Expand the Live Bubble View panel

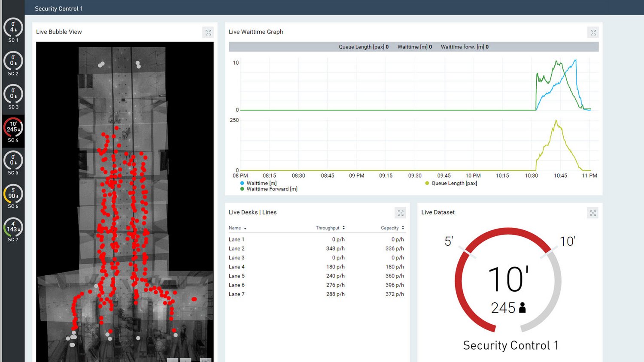coord(208,33)
